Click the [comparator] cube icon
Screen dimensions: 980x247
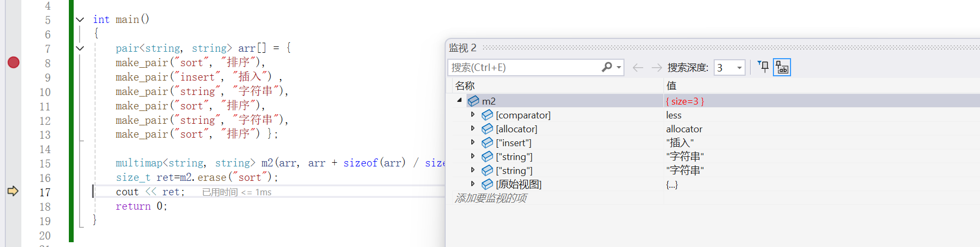tap(487, 115)
